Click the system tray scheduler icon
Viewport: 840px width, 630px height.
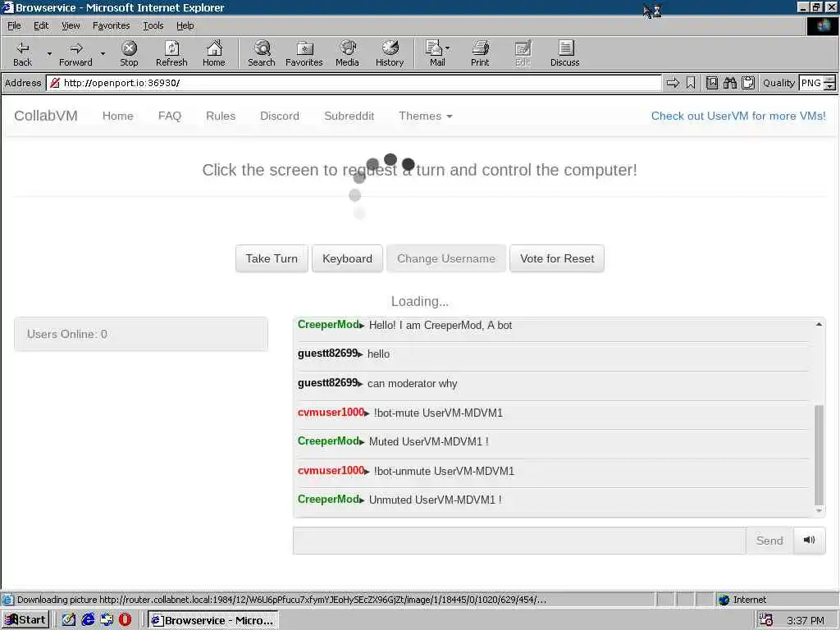pos(766,620)
